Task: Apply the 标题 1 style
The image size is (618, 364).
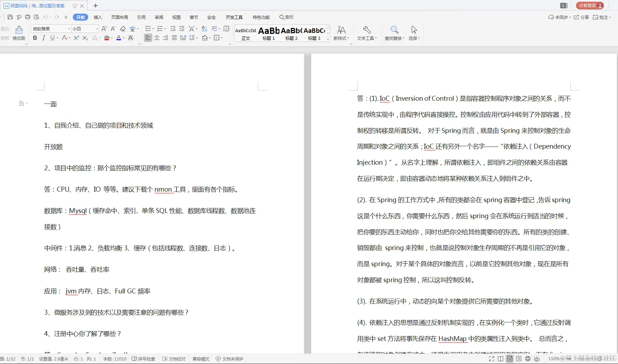Action: 268,33
